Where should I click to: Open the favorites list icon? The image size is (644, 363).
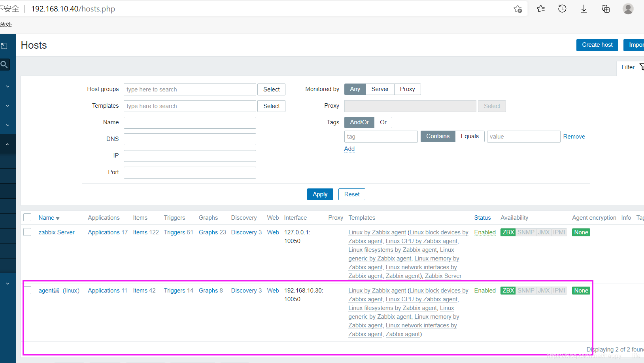[x=541, y=9]
